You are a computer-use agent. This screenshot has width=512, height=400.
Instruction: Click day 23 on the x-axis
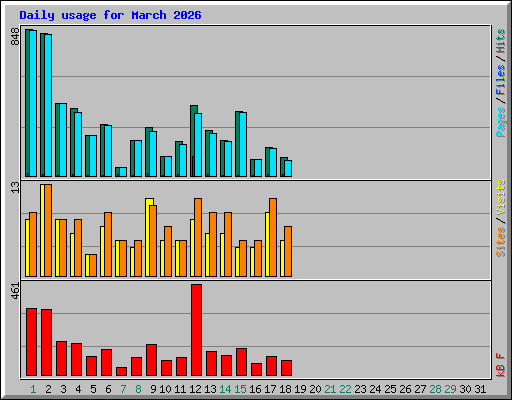coord(360,389)
